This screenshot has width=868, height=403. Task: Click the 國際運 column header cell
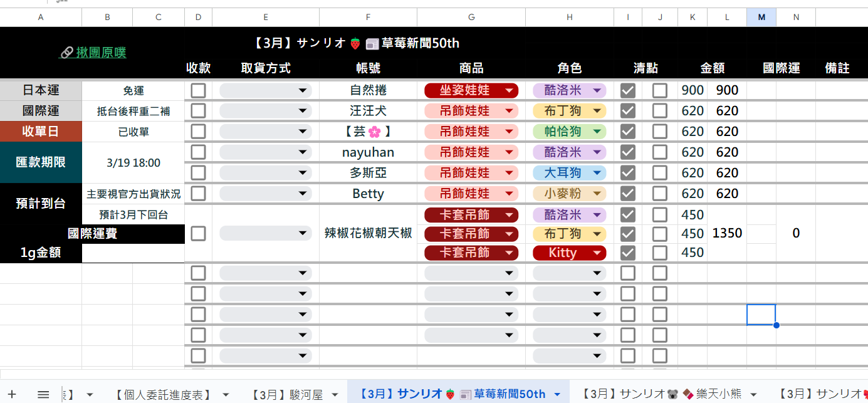point(781,68)
